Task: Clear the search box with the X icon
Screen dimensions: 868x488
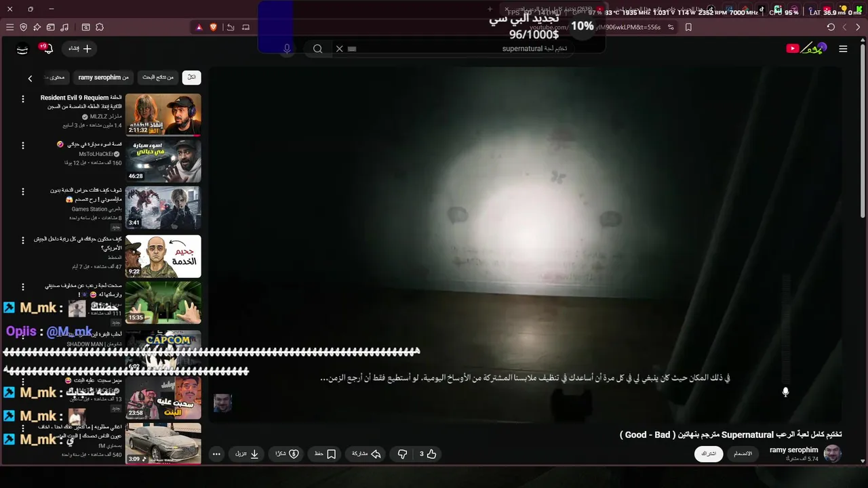Action: [x=340, y=49]
